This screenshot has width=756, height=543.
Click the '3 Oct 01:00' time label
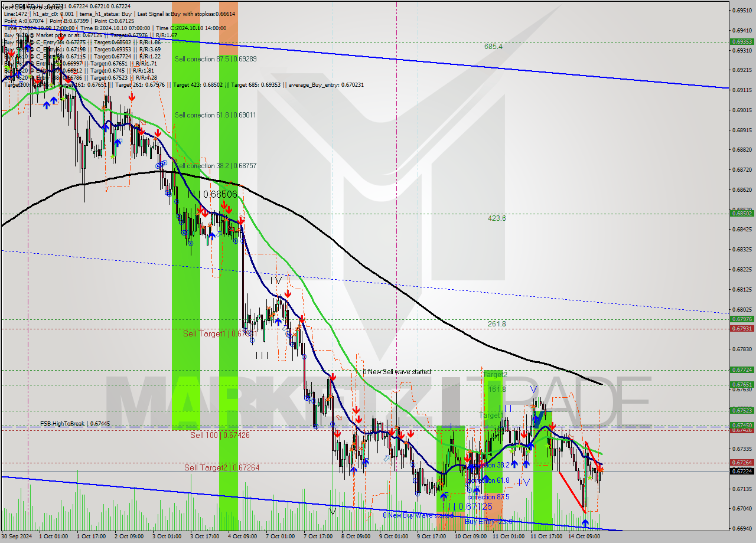[167, 537]
